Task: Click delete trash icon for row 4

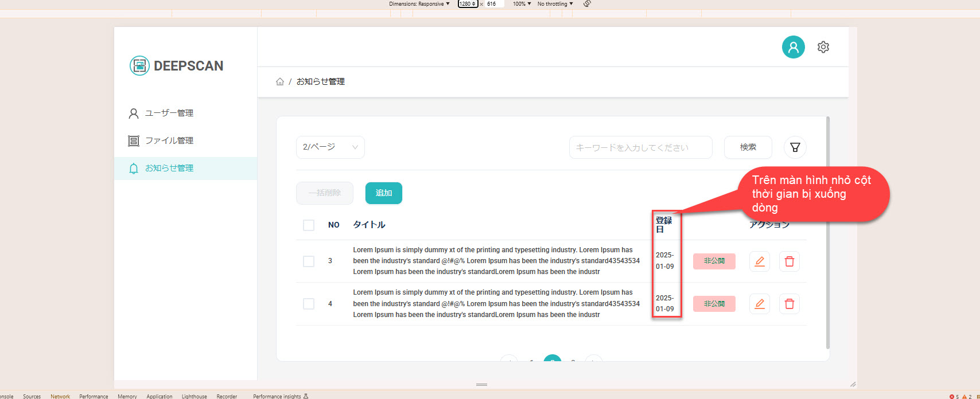Action: 789,304
